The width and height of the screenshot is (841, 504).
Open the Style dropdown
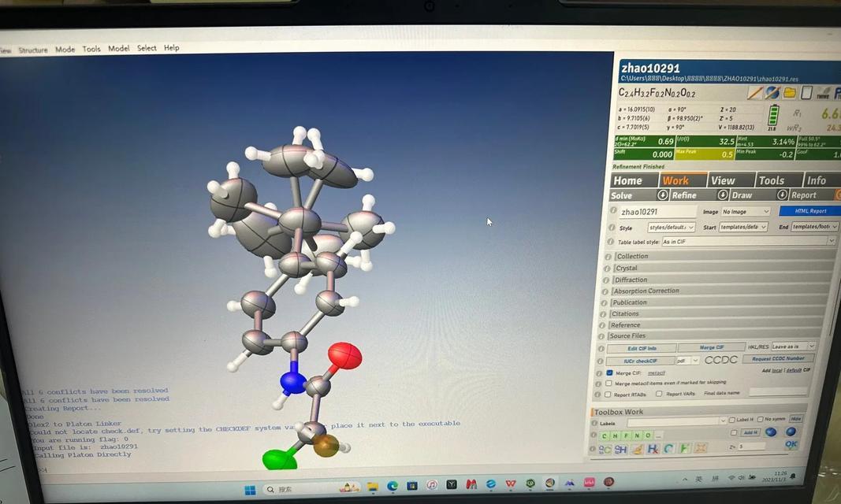(671, 228)
